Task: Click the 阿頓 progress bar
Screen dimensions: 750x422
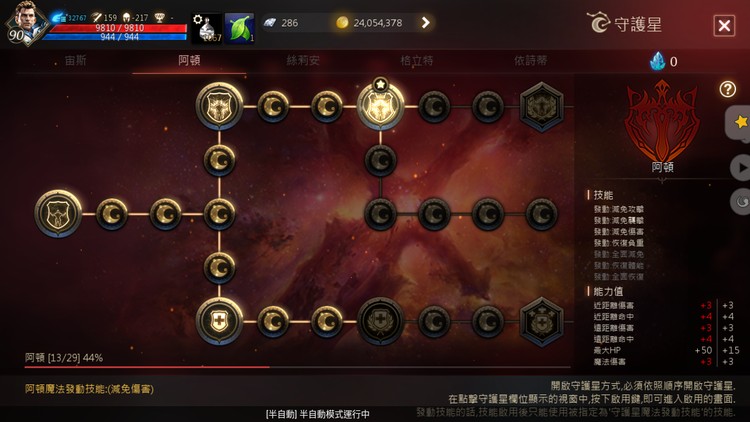Action: point(298,367)
